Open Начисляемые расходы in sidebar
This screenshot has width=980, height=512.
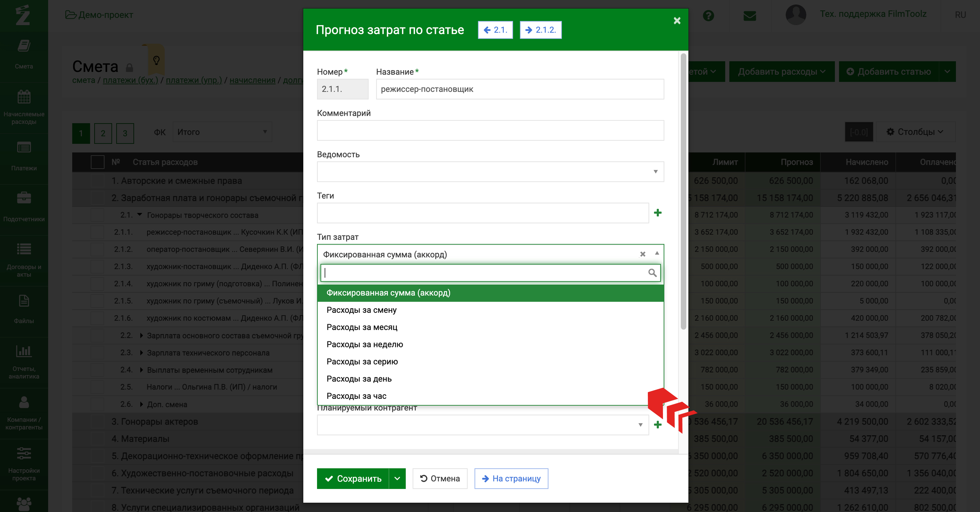[24, 108]
